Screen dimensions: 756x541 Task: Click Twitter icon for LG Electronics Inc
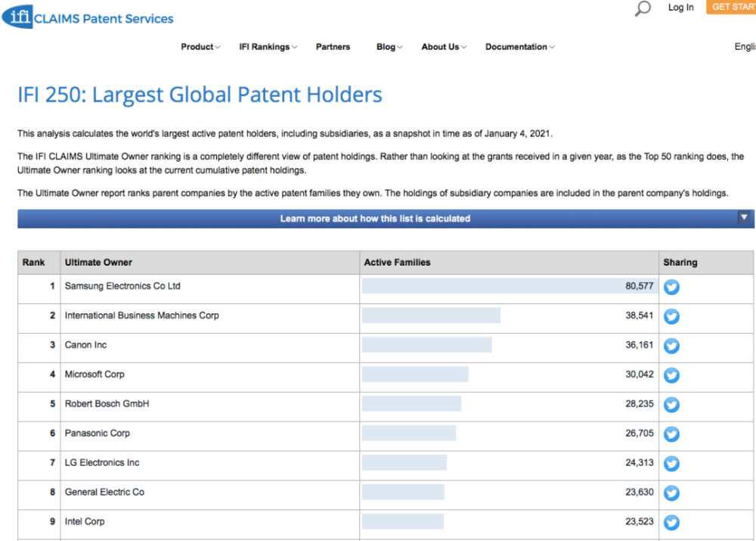(671, 463)
